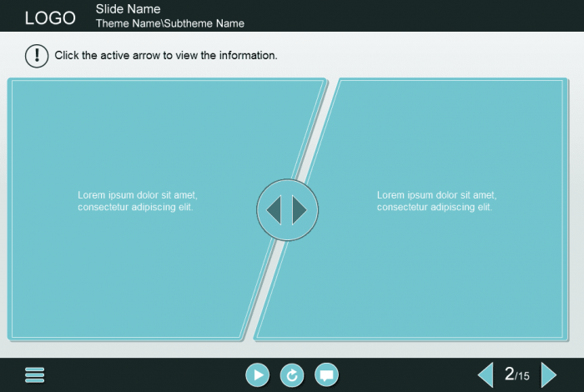The height and width of the screenshot is (392, 584).
Task: Select the Slide Name title
Action: pyautogui.click(x=128, y=9)
